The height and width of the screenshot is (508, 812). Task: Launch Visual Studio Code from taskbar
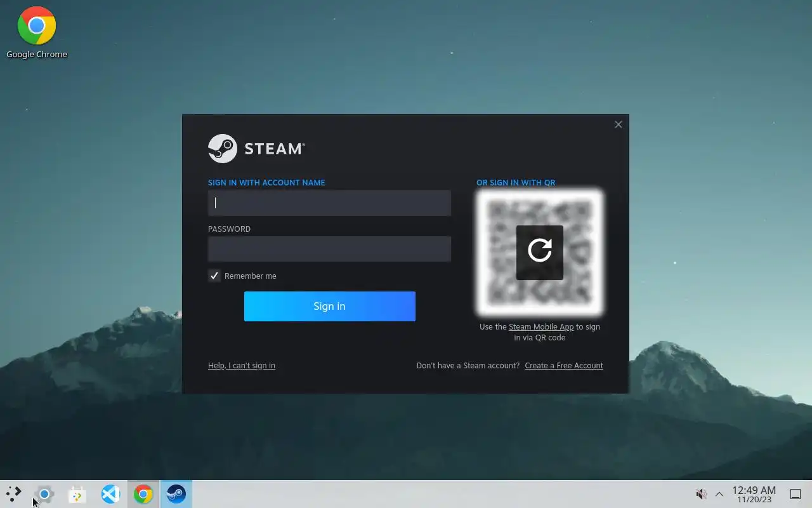tap(110, 494)
